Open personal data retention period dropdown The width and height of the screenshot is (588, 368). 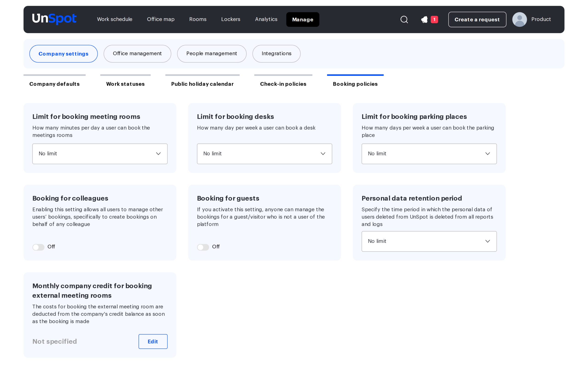[429, 241]
